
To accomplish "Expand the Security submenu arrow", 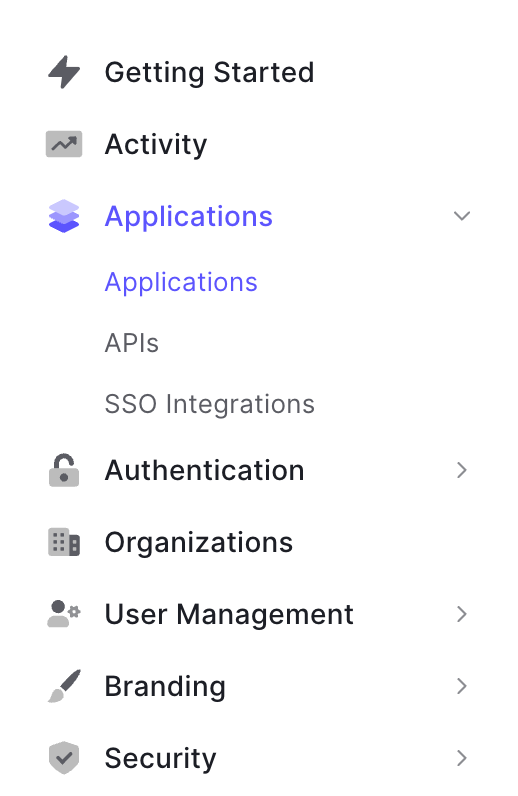I will tap(462, 758).
